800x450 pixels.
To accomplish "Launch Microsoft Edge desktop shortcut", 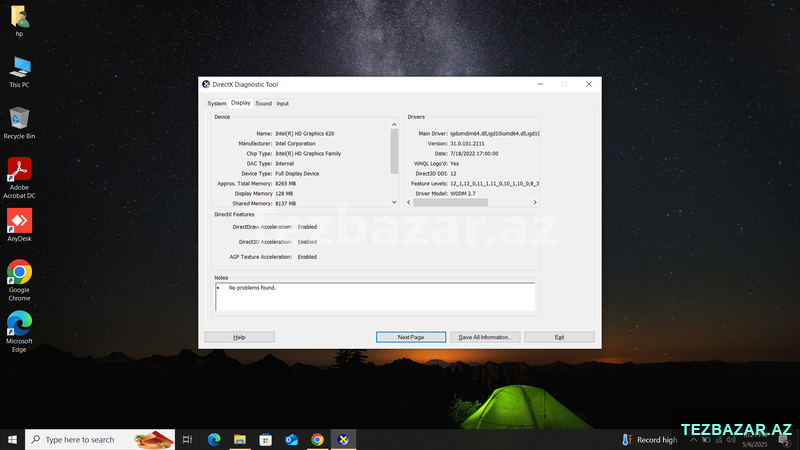I will click(x=19, y=331).
